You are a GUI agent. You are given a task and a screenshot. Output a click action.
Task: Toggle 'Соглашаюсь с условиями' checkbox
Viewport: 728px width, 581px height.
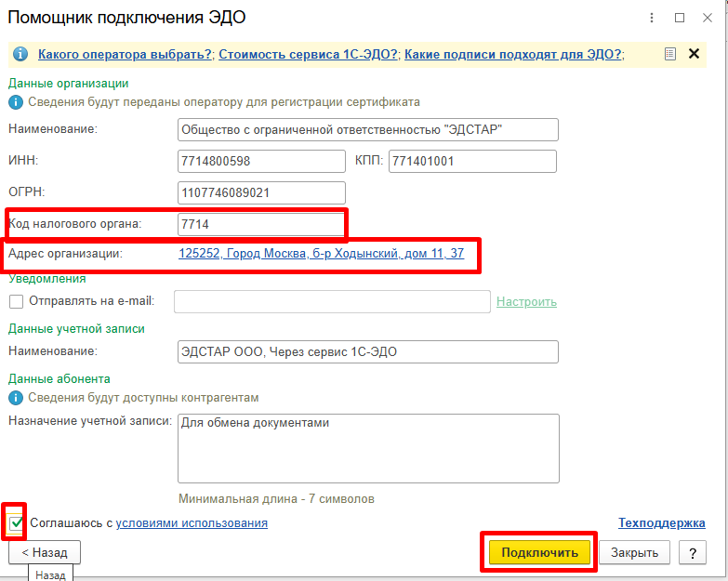point(16,523)
